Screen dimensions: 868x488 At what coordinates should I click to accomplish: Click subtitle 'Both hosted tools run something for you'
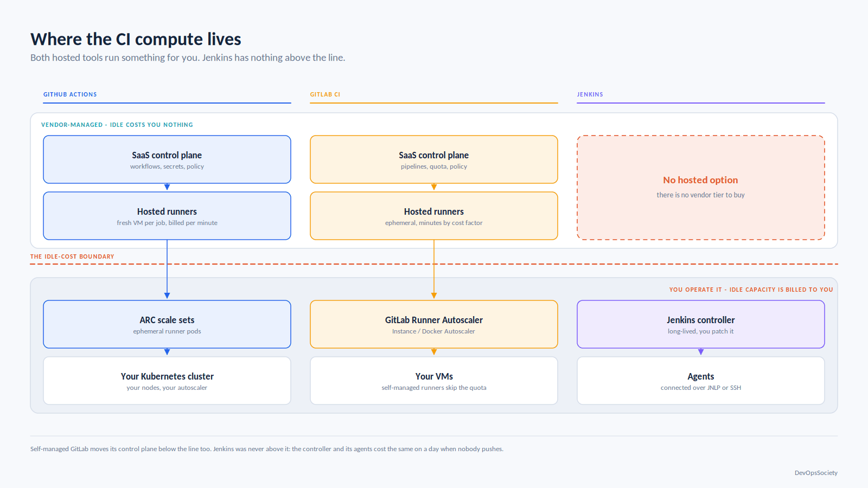188,57
